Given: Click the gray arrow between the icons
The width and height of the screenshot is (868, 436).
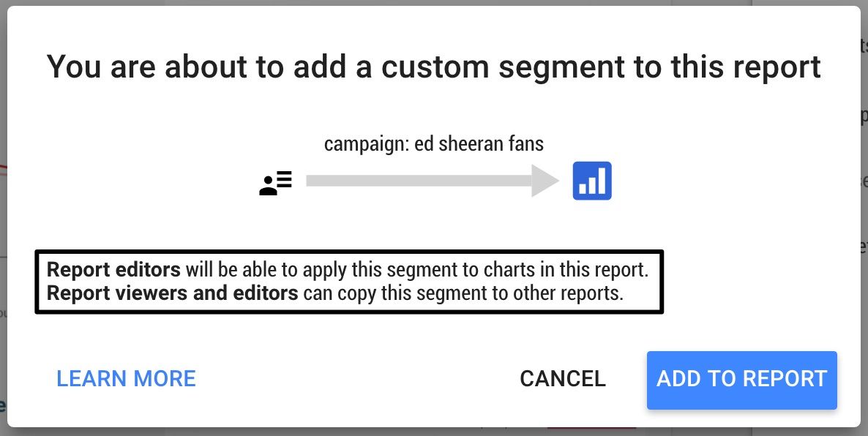Looking at the screenshot, I should click(x=433, y=181).
